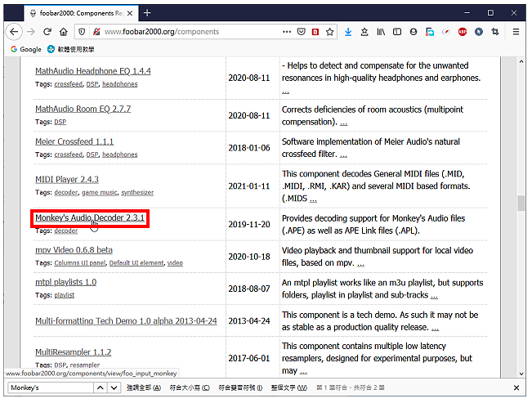The width and height of the screenshot is (532, 403).
Task: Toggle the whole words 整個文字 option
Action: 289,387
